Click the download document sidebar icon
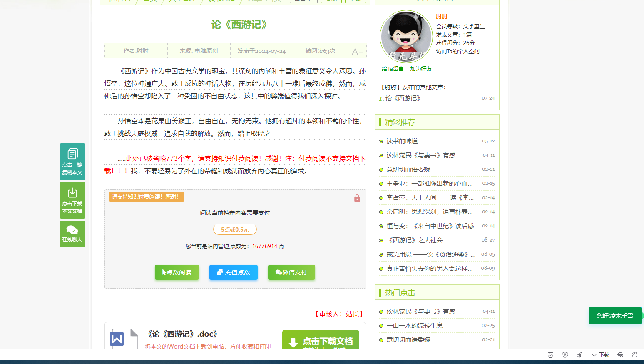The image size is (644, 364). [x=72, y=200]
